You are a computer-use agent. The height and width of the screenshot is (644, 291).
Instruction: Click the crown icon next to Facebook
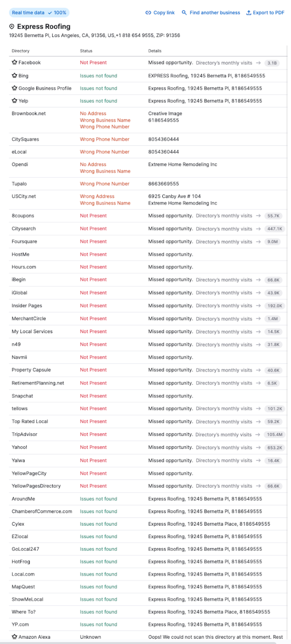[x=14, y=62]
